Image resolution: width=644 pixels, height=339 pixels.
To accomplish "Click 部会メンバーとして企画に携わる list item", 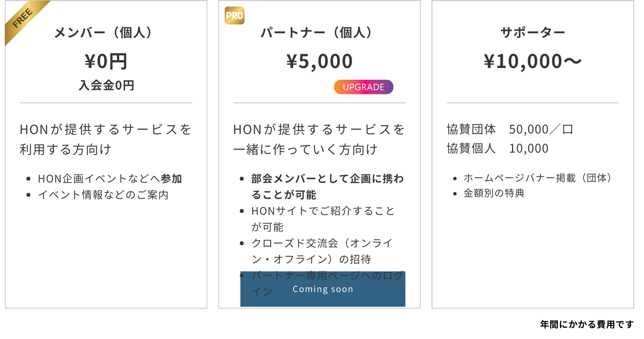I will click(x=328, y=186).
